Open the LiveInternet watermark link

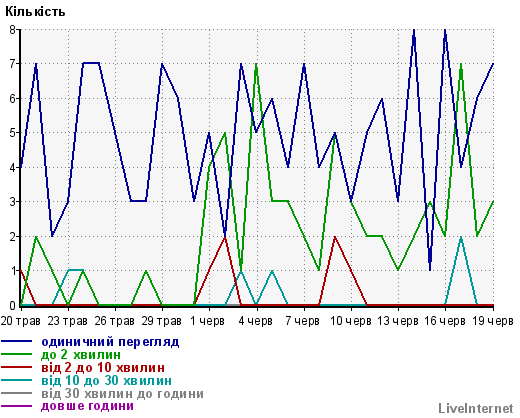[475, 409]
